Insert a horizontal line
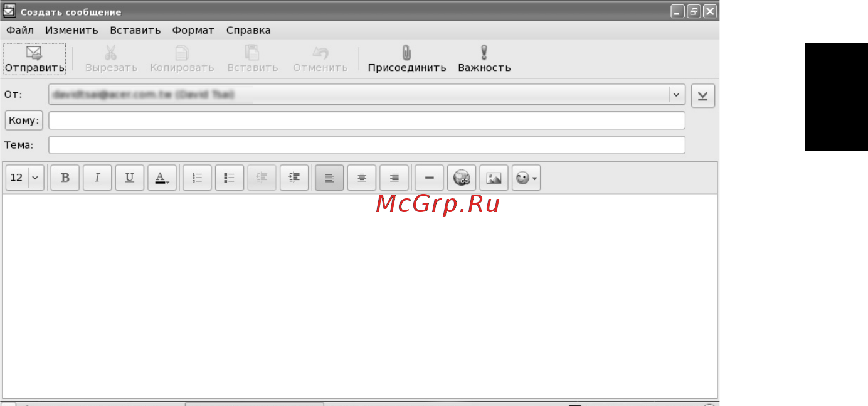Viewport: 868px width, 406px height. point(430,178)
